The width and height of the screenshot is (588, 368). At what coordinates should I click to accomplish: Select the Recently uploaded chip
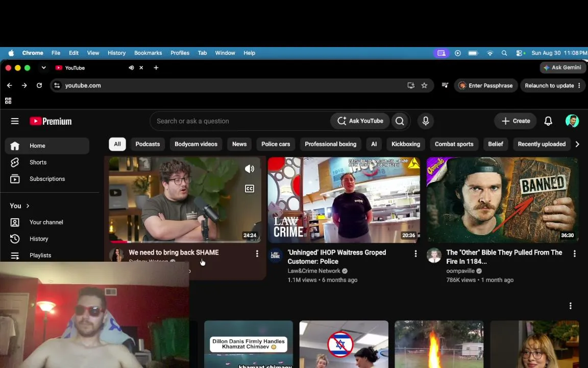coord(542,144)
